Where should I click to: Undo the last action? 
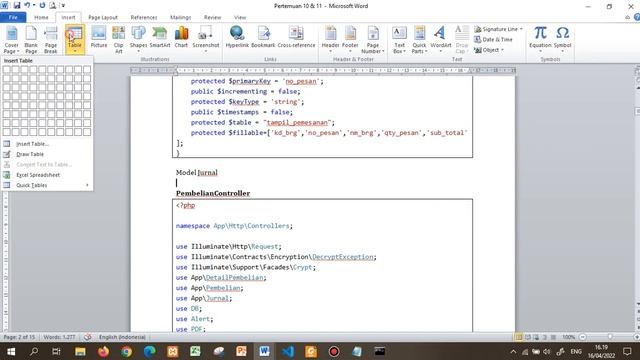pos(27,6)
